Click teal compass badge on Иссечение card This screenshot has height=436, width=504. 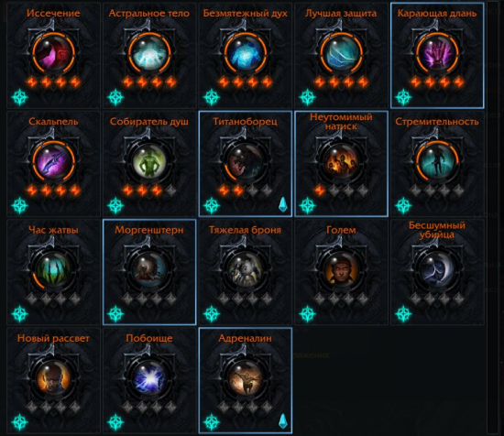[19, 97]
